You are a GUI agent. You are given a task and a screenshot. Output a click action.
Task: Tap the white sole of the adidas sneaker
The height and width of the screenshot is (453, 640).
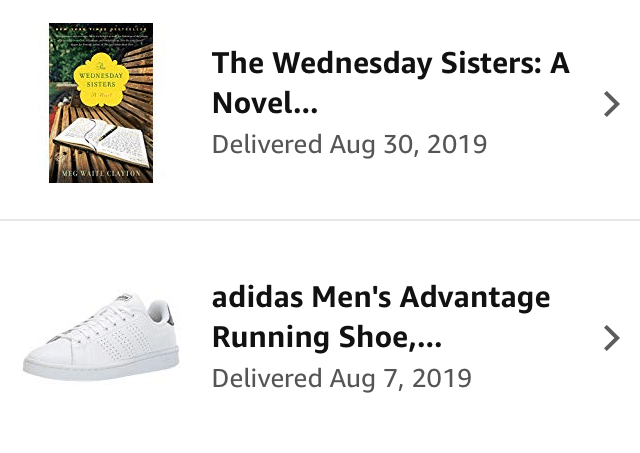100,370
